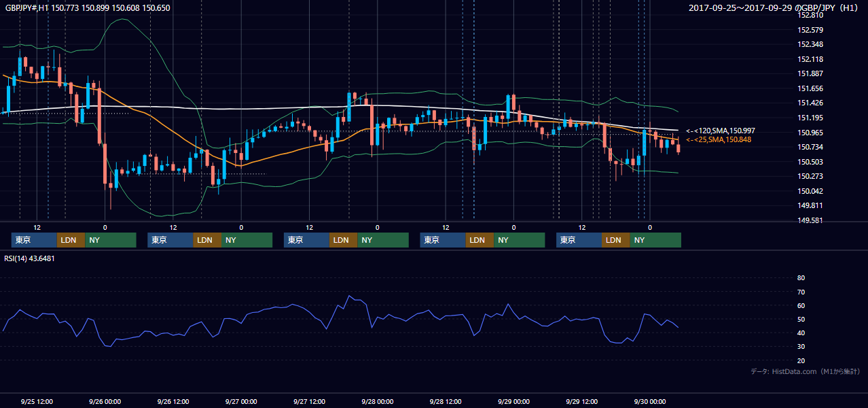
Task: Click the 151.426 price axis label
Action: point(810,103)
